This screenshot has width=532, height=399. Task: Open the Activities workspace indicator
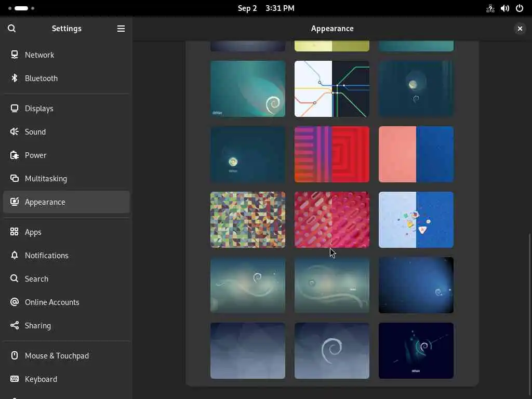21,8
